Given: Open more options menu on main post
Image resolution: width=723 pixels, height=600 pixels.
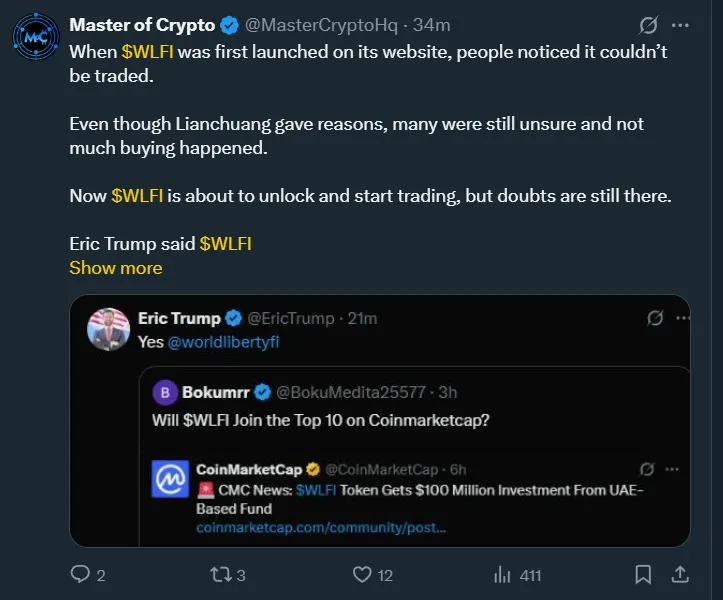Looking at the screenshot, I should pos(680,25).
